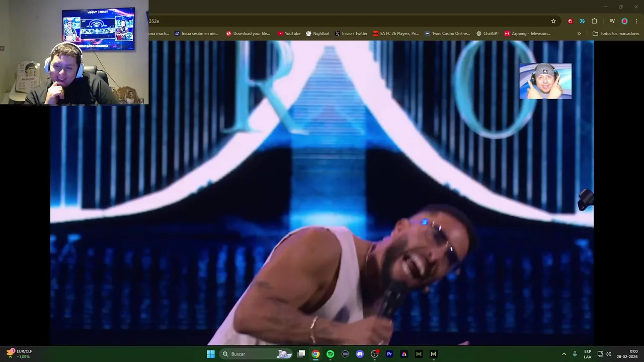Screen dimensions: 644x362
Task: Show hidden system tray icons
Action: click(x=564, y=354)
